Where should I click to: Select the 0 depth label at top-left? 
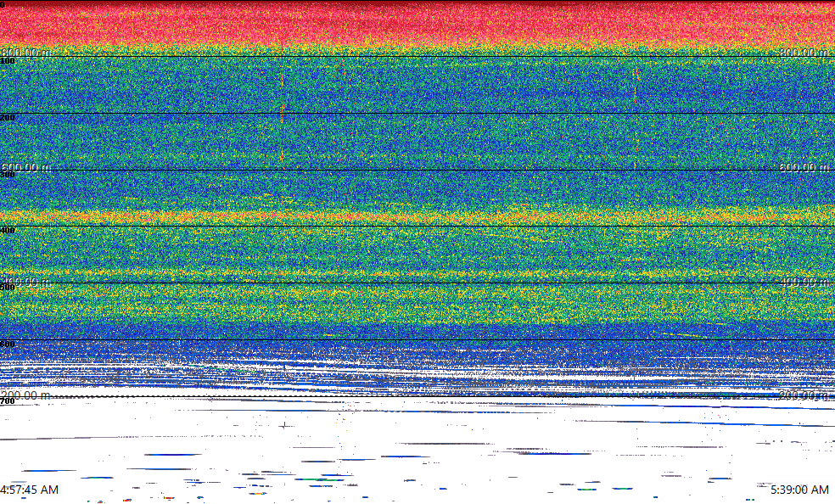[x=3, y=4]
